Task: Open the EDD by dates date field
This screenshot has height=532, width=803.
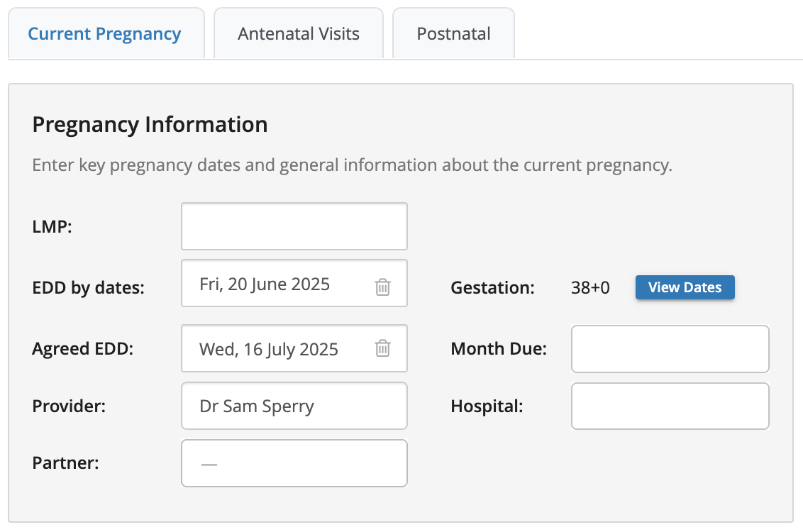Action: [277, 284]
